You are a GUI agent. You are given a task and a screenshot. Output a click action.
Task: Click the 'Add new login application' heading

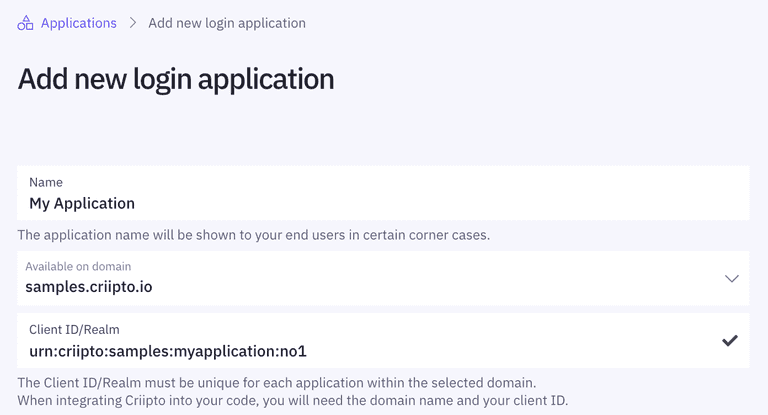coord(176,79)
